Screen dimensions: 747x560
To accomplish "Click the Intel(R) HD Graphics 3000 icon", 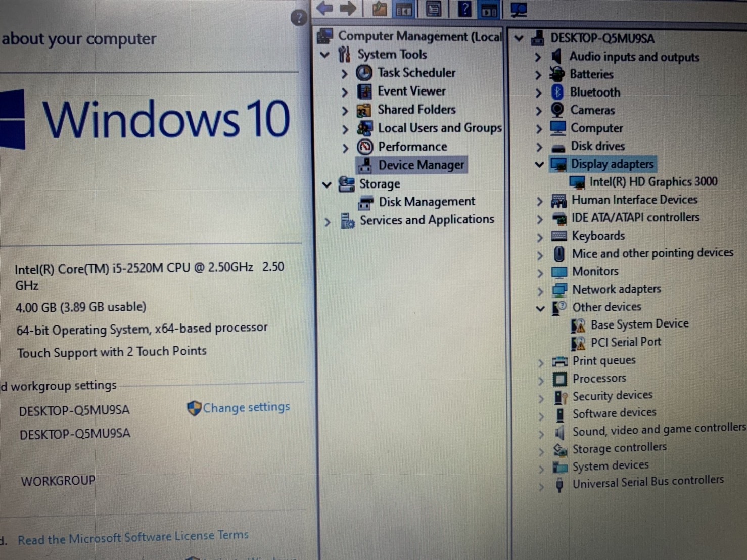I will (x=577, y=182).
